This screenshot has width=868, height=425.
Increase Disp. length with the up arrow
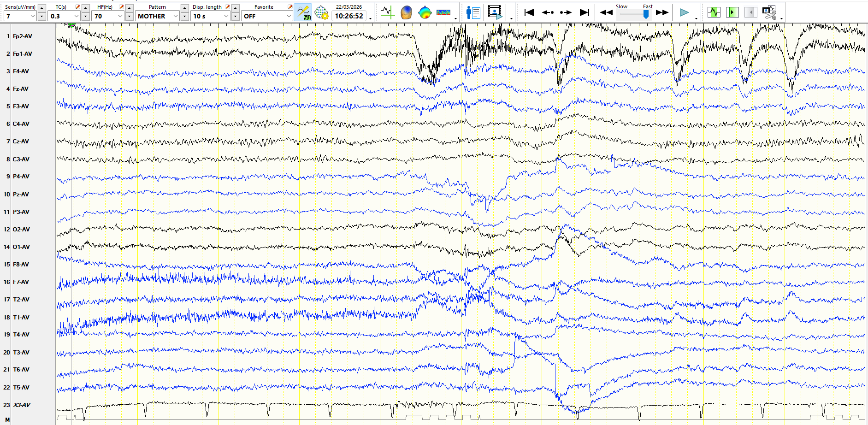point(235,8)
